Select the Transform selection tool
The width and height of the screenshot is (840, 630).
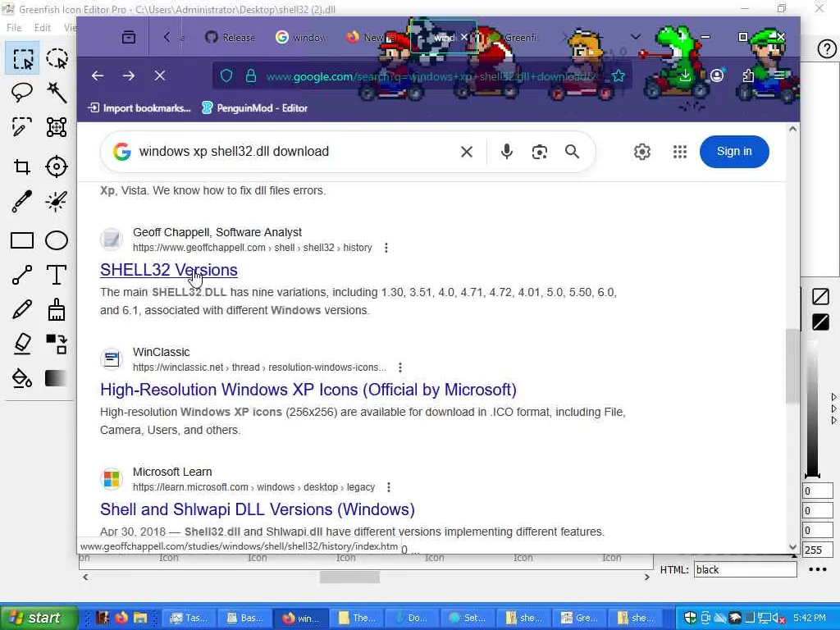57,127
